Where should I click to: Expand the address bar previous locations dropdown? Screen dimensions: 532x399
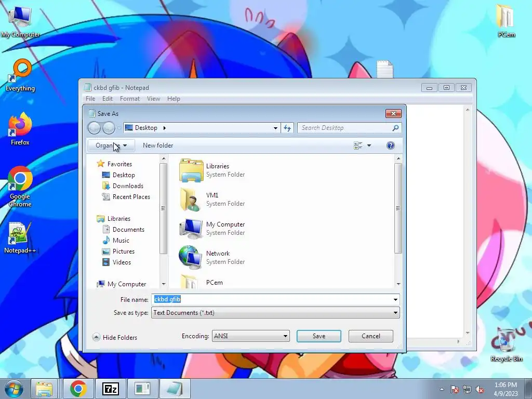275,128
